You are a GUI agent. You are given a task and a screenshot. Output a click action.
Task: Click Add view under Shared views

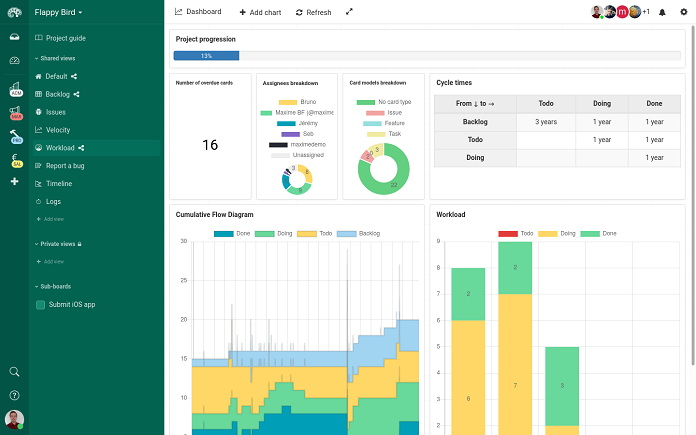coord(50,219)
